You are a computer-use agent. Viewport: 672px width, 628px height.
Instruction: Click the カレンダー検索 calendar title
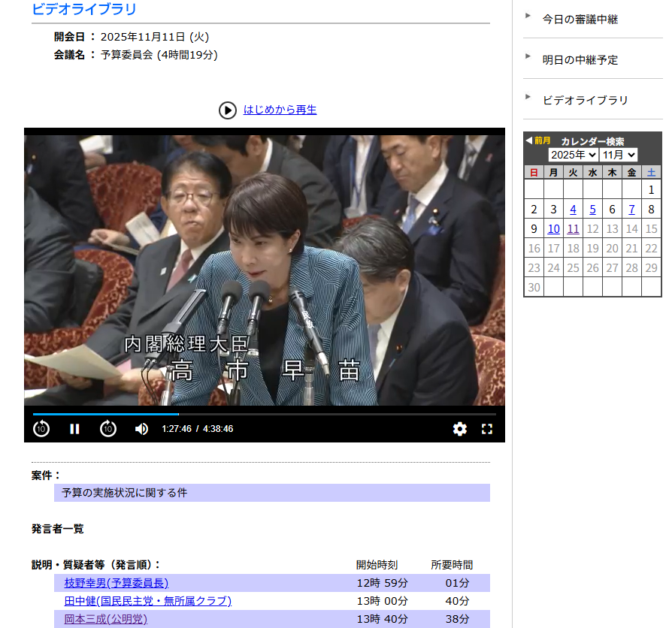pyautogui.click(x=592, y=141)
